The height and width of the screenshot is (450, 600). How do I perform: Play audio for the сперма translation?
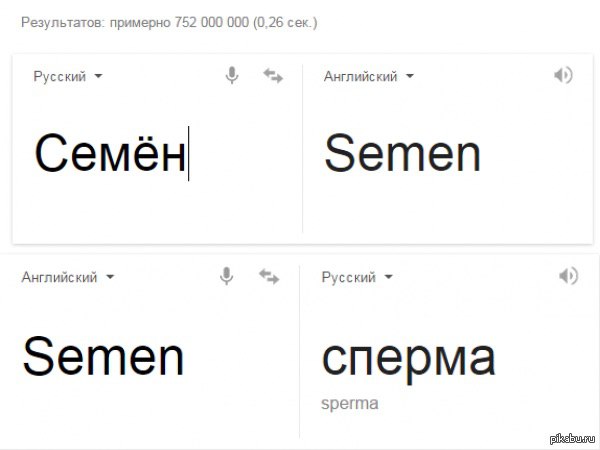coord(568,276)
